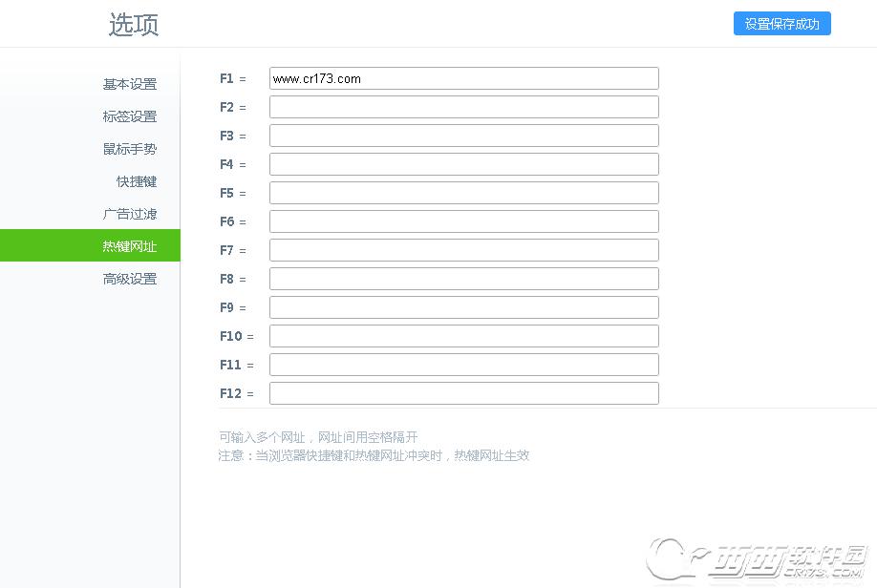Place cursor in F7 URL field
This screenshot has width=877, height=588.
click(463, 250)
